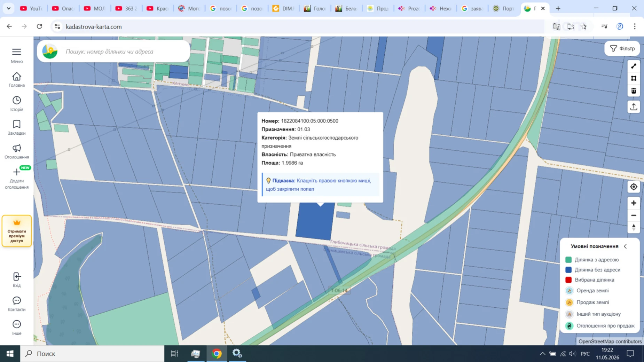
Task: Select the line measurement ruler tool
Action: point(634,66)
